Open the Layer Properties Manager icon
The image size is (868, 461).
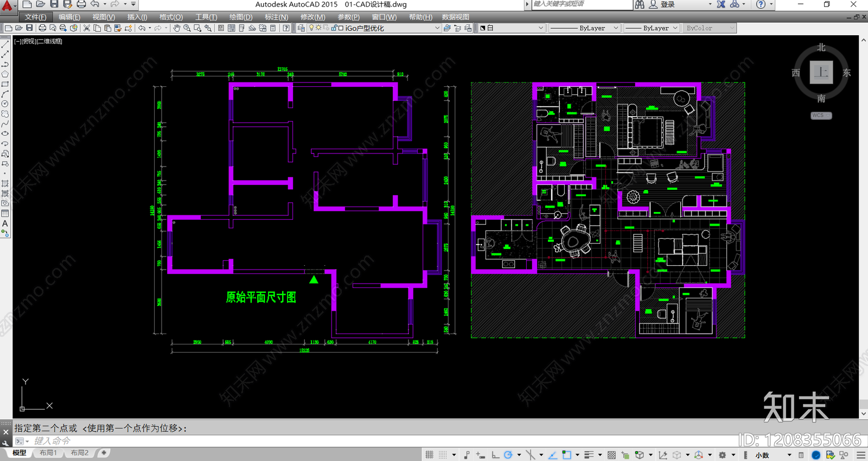point(301,28)
